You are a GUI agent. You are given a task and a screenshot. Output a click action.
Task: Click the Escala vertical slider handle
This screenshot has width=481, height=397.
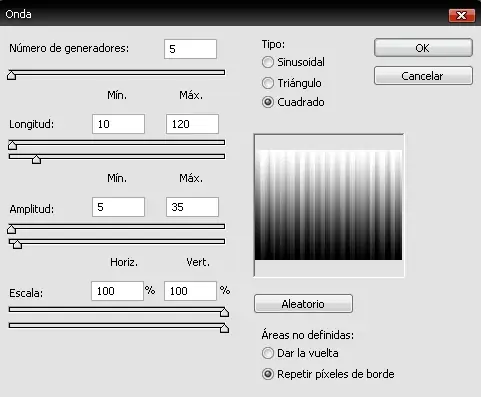click(224, 328)
